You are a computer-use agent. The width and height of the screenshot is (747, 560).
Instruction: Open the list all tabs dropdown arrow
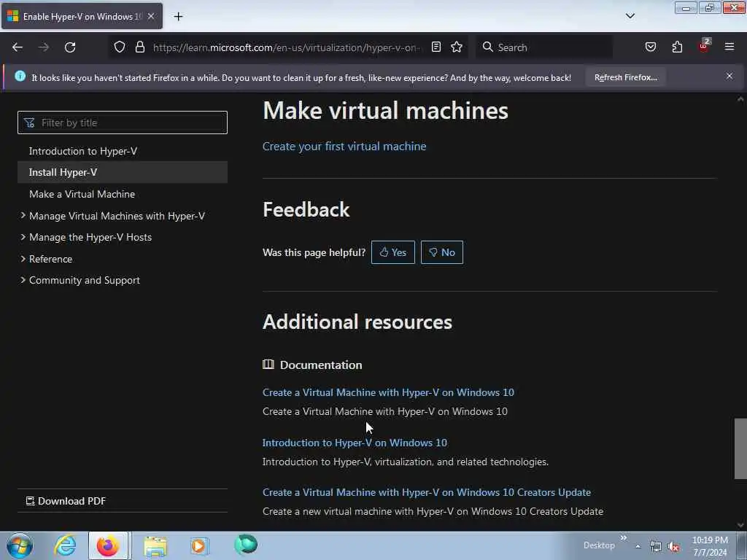[x=630, y=16]
